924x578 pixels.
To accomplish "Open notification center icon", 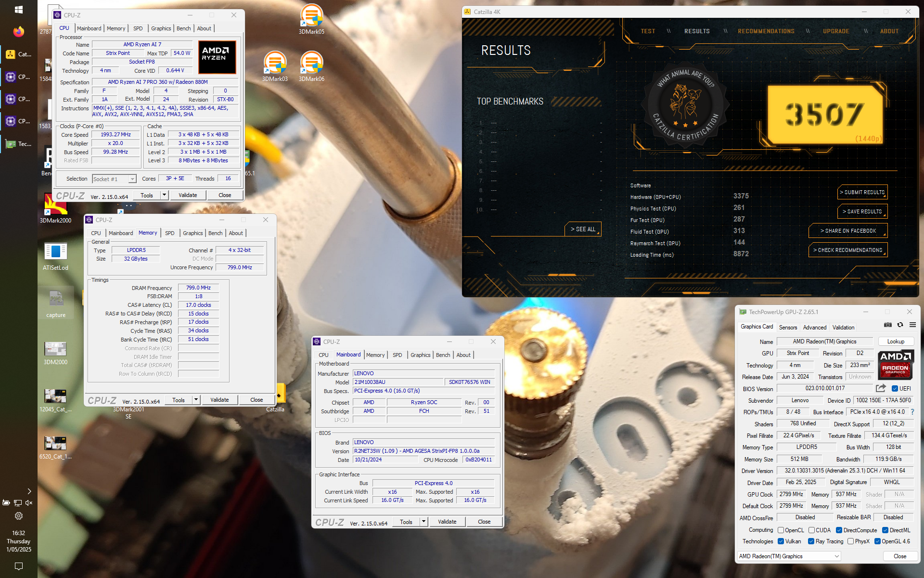I will click(x=18, y=565).
